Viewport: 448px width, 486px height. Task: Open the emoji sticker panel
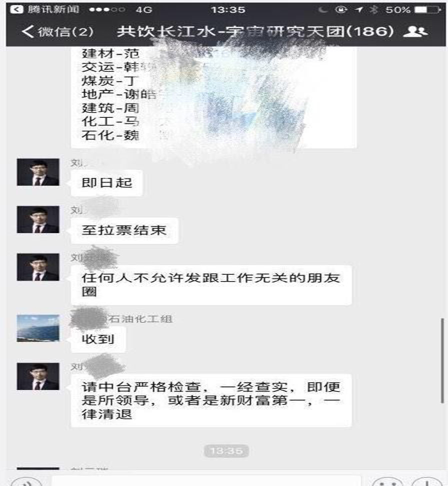click(388, 483)
